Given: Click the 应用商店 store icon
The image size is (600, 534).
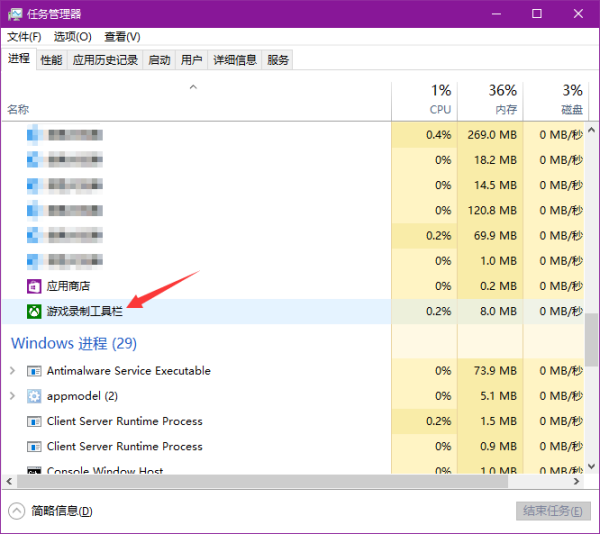Looking at the screenshot, I should (x=34, y=286).
